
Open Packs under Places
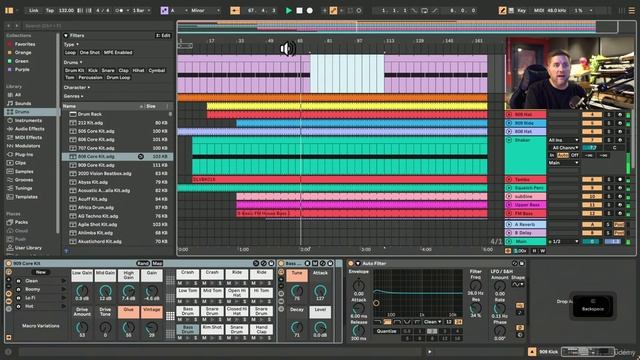(x=21, y=222)
